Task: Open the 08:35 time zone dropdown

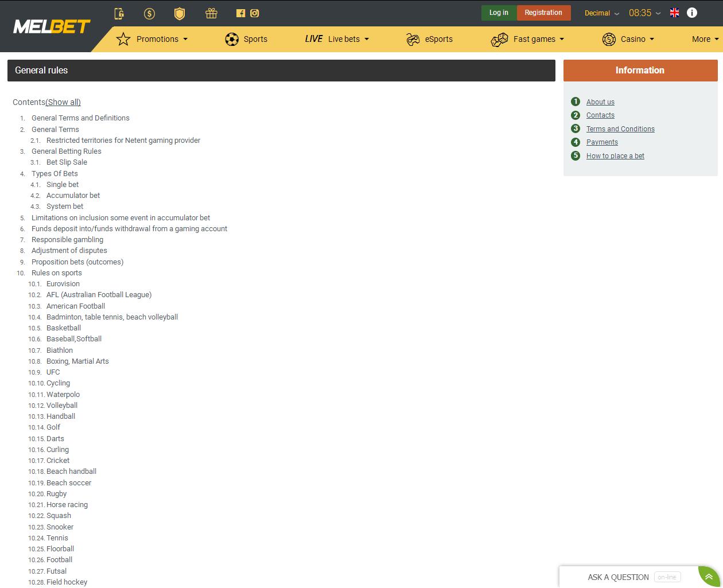Action: point(644,13)
